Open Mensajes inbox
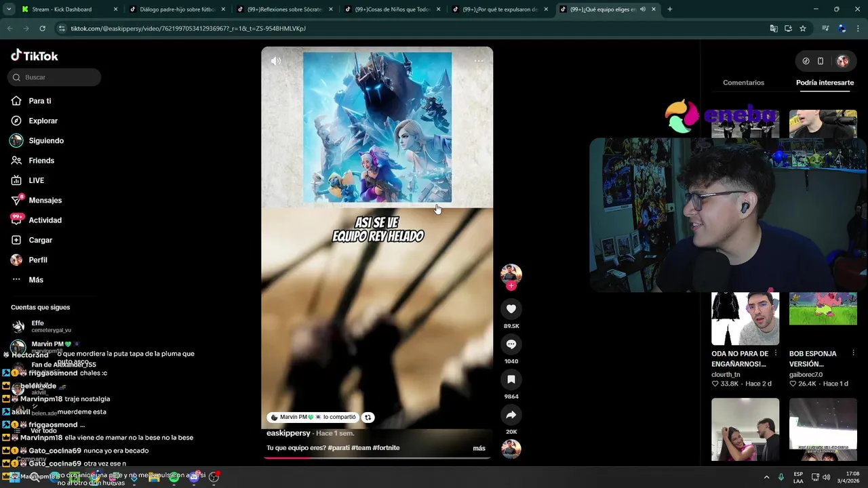Image resolution: width=868 pixels, height=488 pixels. point(45,201)
